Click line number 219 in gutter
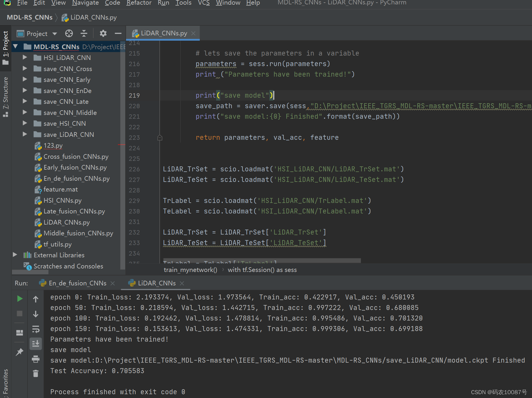The width and height of the screenshot is (532, 398). pos(134,96)
